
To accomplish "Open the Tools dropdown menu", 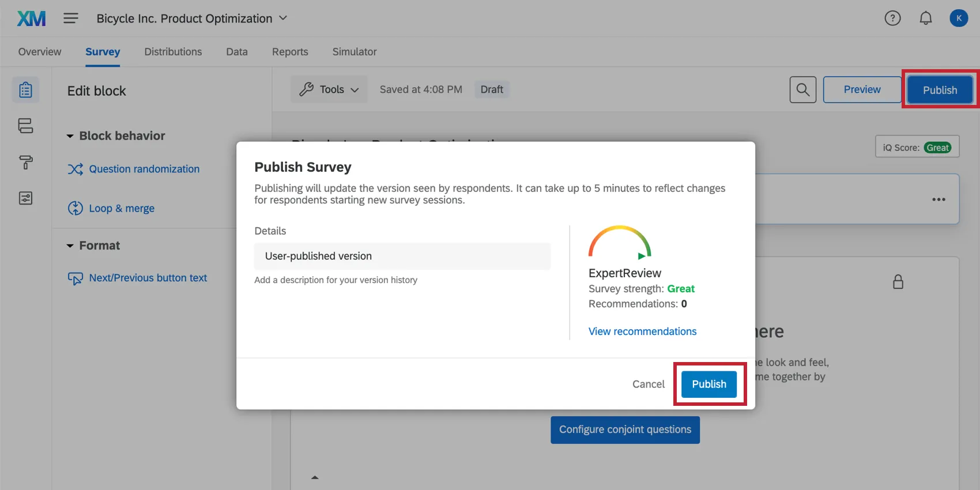I will 329,90.
